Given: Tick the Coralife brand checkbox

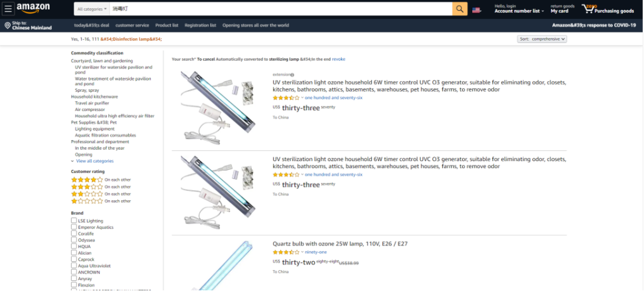Looking at the screenshot, I should pos(74,233).
